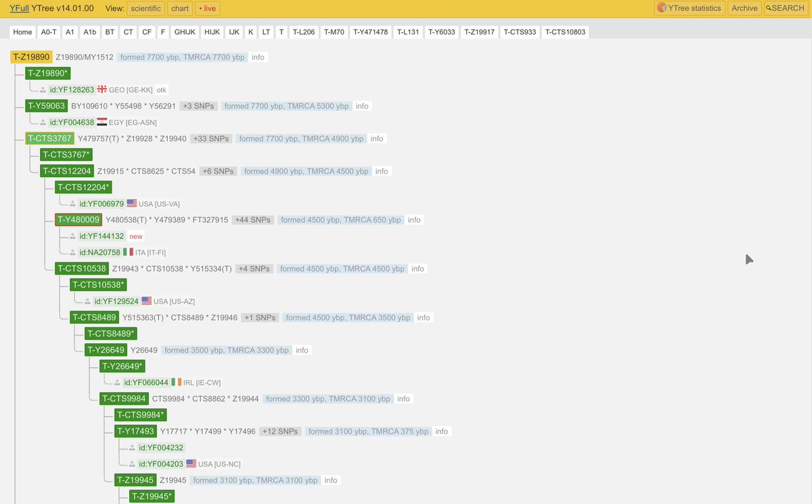Expand +4 SNPs on T-CTS10538
The width and height of the screenshot is (812, 504).
254,269
